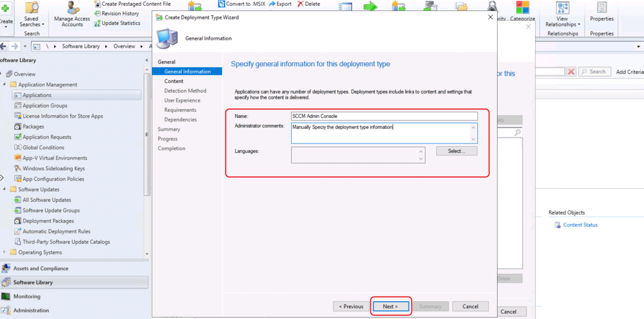Click the Delete ribbon button
Viewport: 644px width, 319px height.
coord(309,4)
